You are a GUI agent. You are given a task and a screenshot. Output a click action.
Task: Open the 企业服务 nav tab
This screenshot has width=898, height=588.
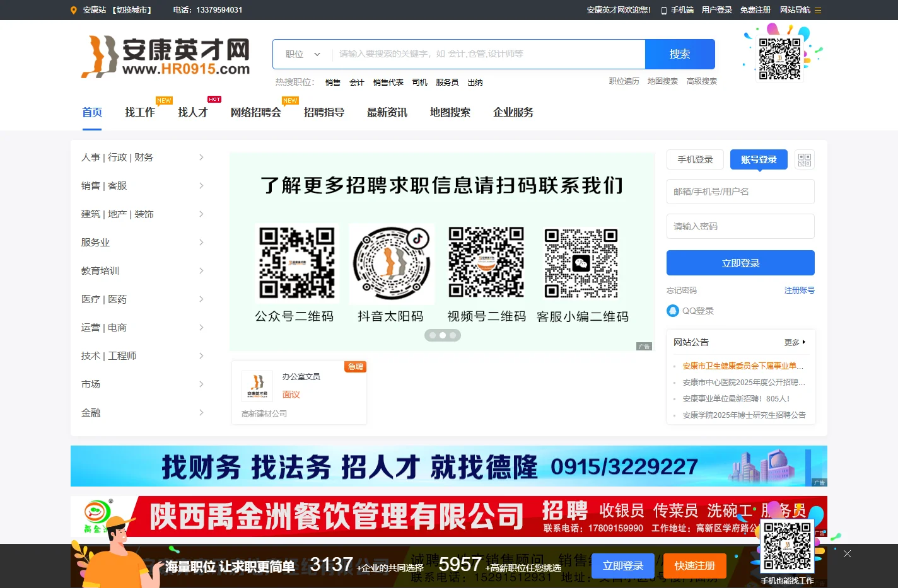click(x=513, y=112)
